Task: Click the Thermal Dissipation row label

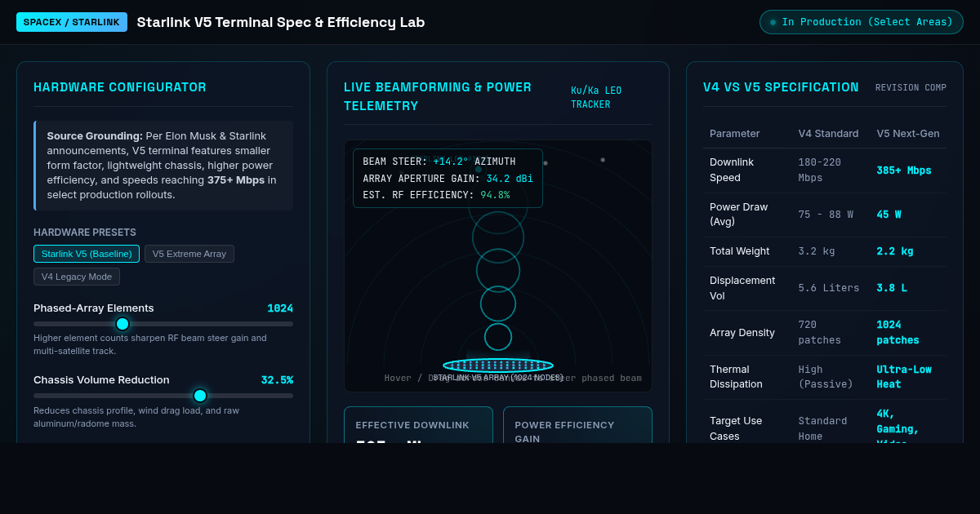Action: [x=736, y=377]
